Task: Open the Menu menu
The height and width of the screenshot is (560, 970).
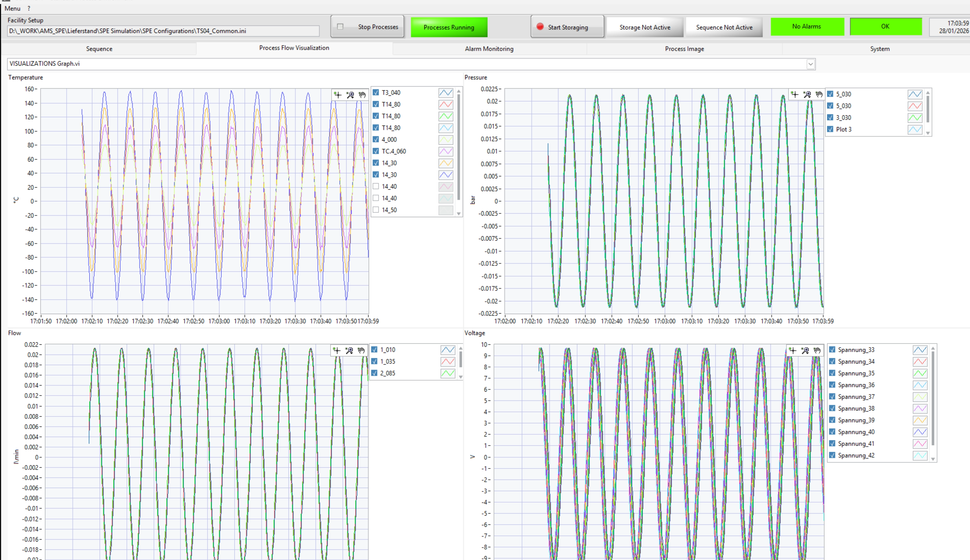Action: click(x=12, y=8)
